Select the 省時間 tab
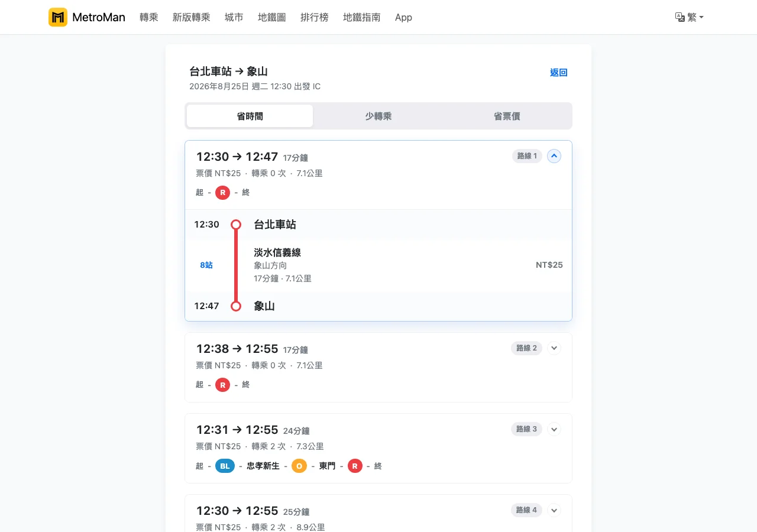This screenshot has height=532, width=757. [x=250, y=116]
